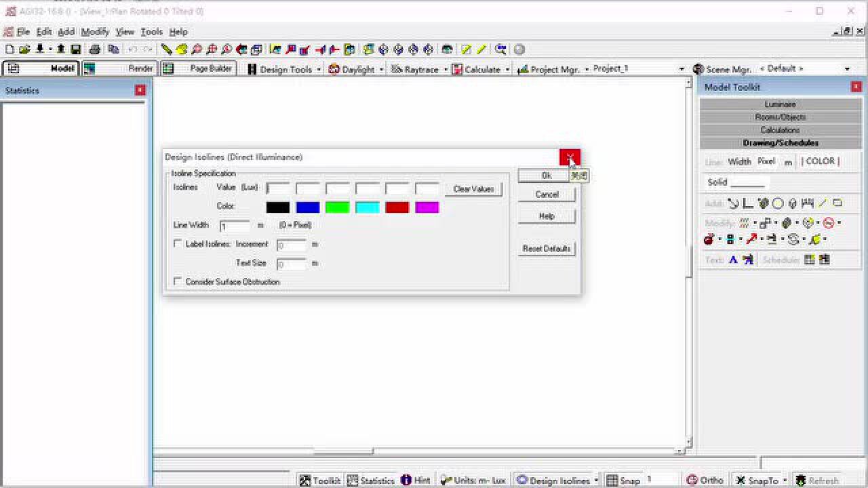Click the Hint icon in status bar
Viewport: 868px width, 488px height.
tap(415, 480)
